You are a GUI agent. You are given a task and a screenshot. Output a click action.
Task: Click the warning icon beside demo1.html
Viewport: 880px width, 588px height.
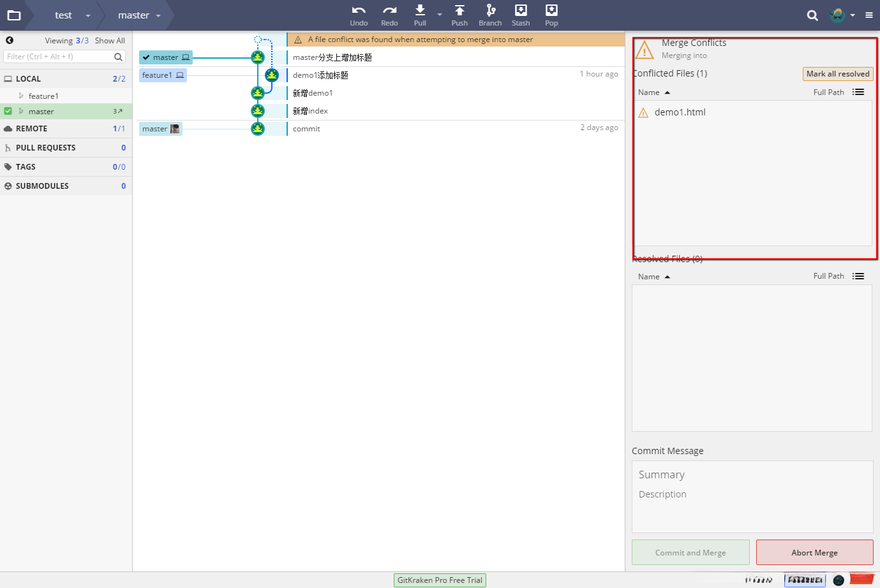[643, 113]
